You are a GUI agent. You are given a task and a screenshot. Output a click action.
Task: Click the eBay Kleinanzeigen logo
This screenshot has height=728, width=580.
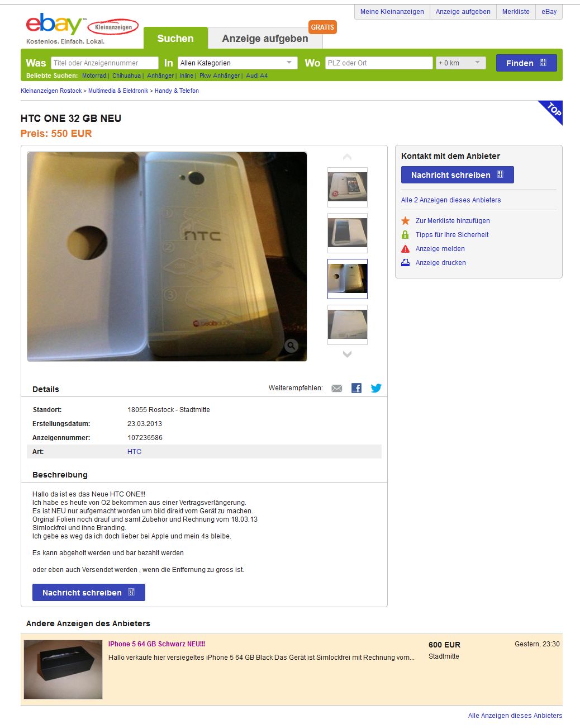coord(81,28)
